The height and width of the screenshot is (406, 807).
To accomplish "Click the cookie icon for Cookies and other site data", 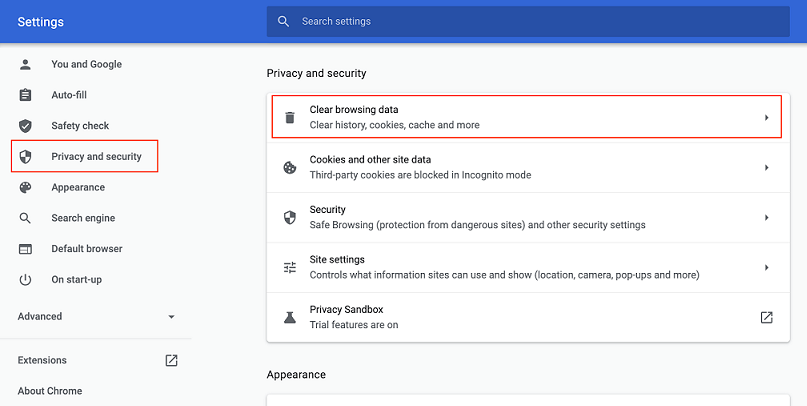I will [290, 168].
